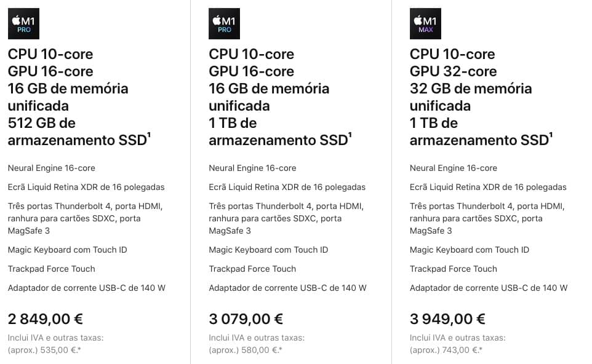Image resolution: width=592 pixels, height=364 pixels.
Task: Click the M1 Pro chip icon for the 3 079,00 € model
Action: [x=225, y=24]
